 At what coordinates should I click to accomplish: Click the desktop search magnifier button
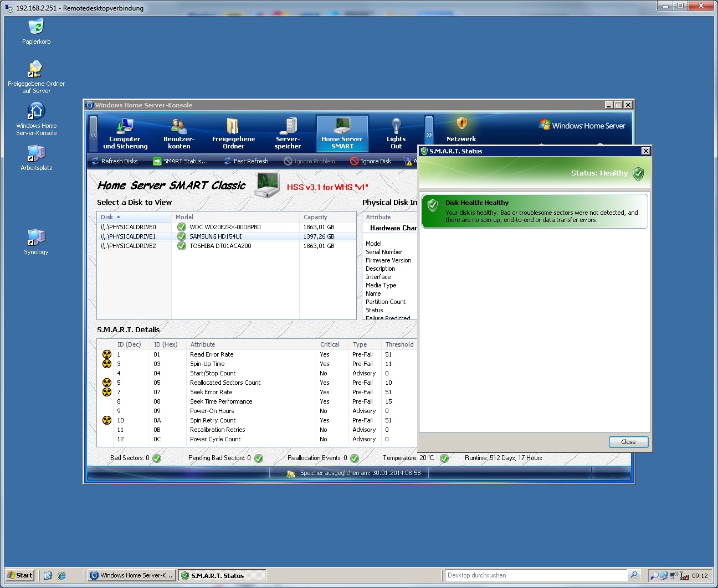(634, 575)
